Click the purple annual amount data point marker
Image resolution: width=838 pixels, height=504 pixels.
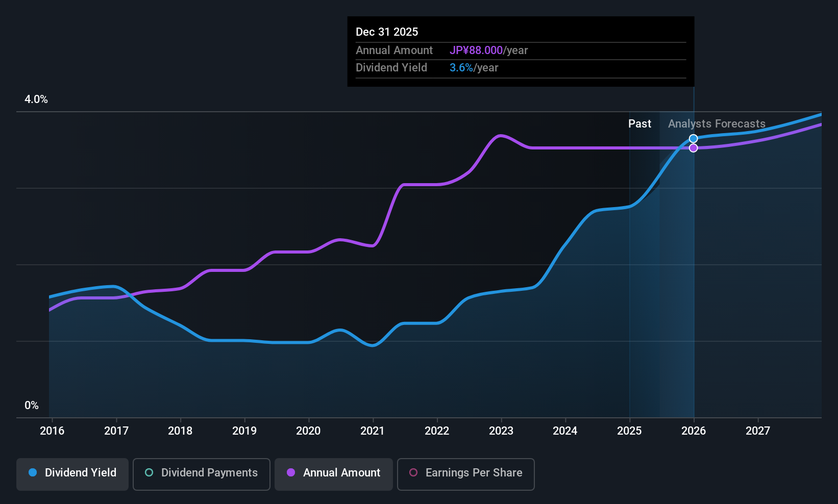point(693,148)
